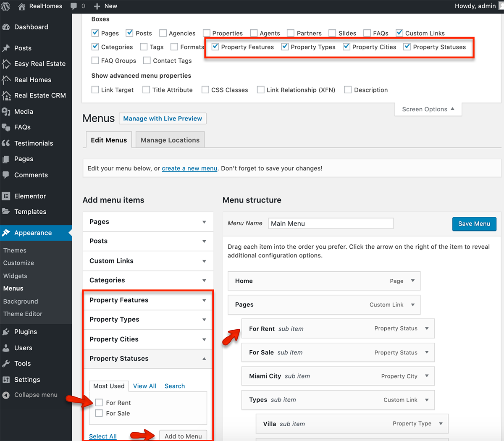Click the Posts pin icon
Screen dimensions: 504x441
(x=6, y=48)
